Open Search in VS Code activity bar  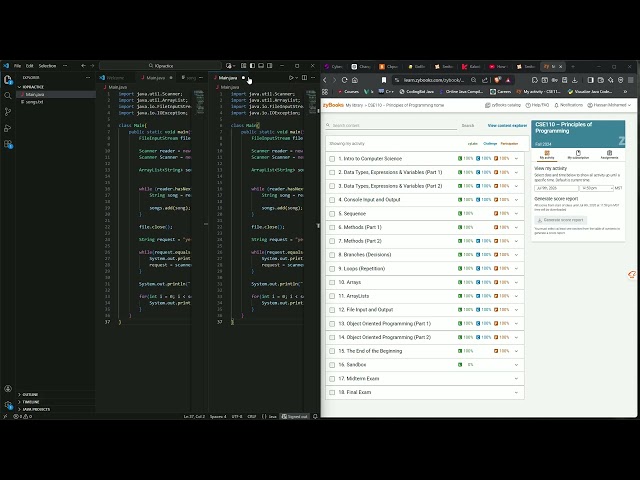tap(8, 96)
